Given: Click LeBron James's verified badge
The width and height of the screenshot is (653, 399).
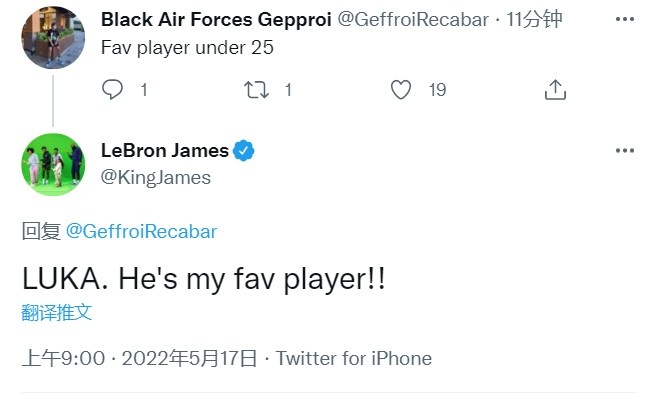Looking at the screenshot, I should [244, 151].
